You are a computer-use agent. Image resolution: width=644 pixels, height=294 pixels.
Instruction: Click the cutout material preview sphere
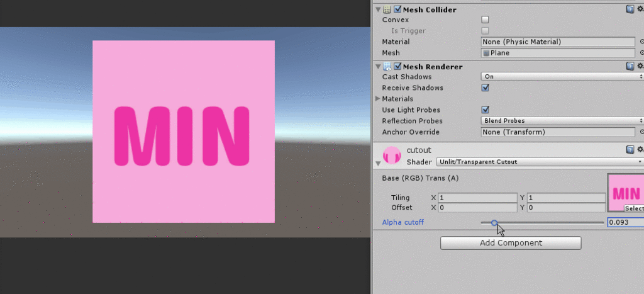click(x=392, y=155)
